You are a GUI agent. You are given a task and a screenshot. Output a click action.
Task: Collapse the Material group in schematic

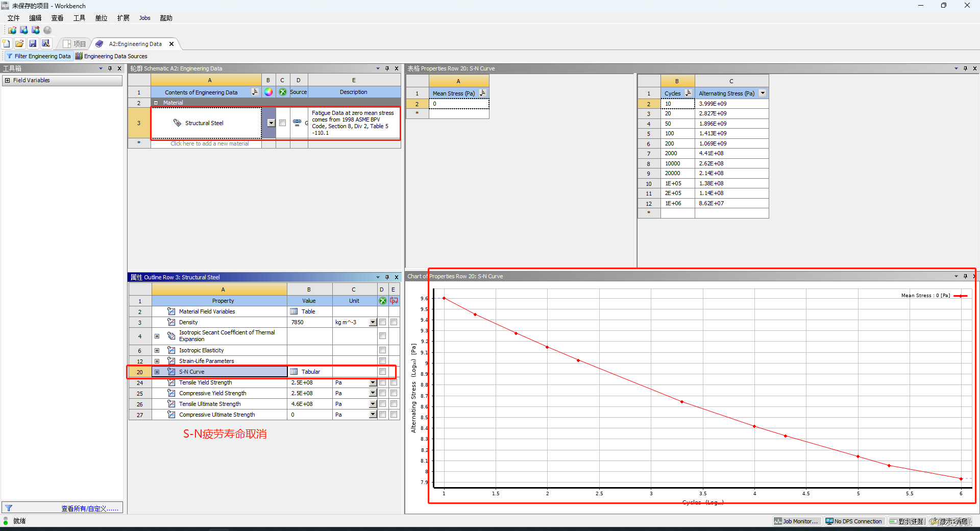pos(156,103)
